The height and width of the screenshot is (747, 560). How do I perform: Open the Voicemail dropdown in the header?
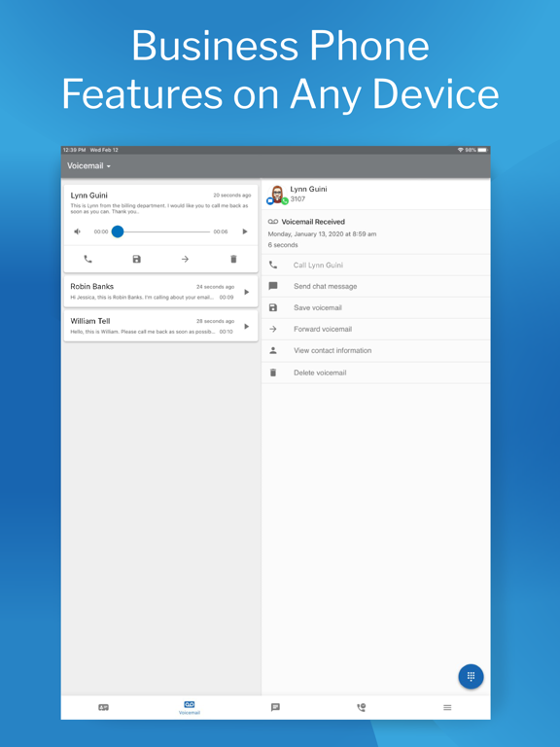pos(88,165)
